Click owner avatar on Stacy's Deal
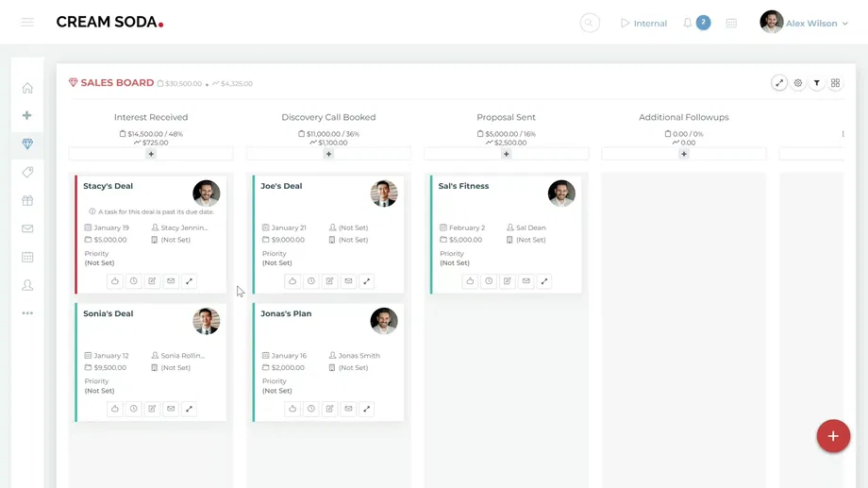Image resolution: width=868 pixels, height=488 pixels. [x=207, y=194]
